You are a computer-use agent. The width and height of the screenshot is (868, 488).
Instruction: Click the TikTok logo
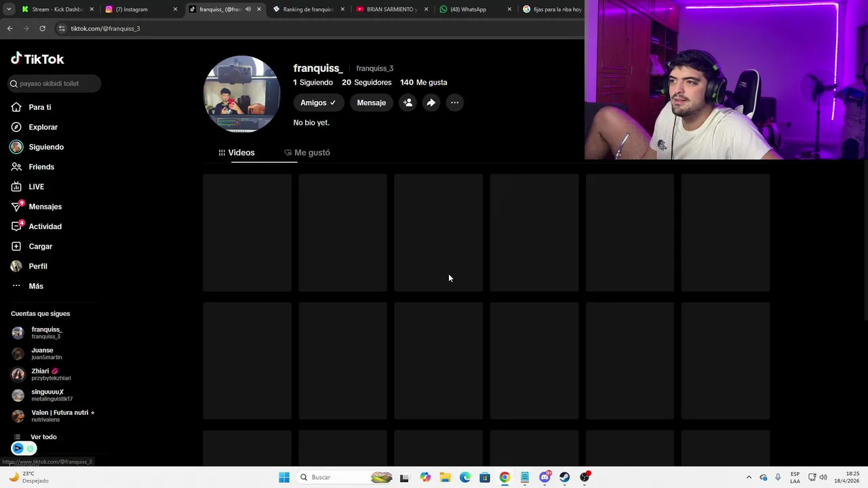point(37,59)
